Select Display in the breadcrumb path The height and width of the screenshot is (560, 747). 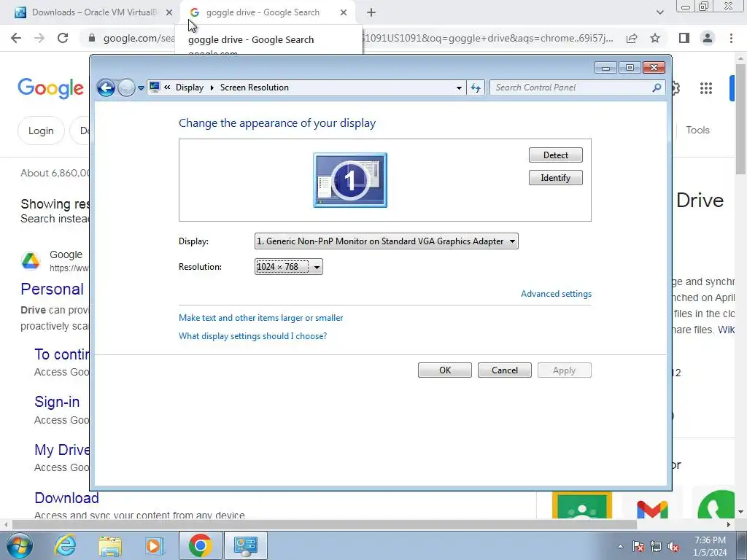click(189, 87)
